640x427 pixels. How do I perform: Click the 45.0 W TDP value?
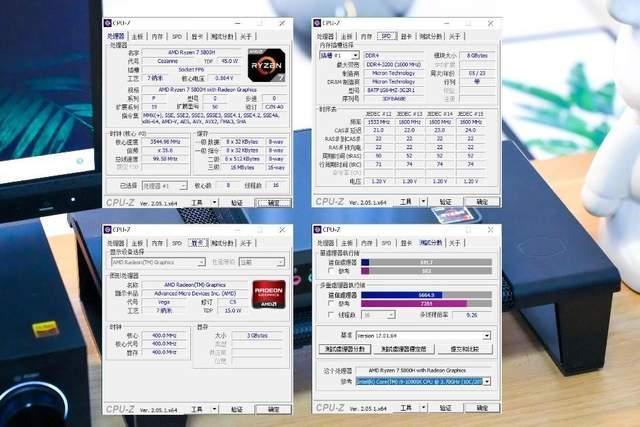(229, 61)
